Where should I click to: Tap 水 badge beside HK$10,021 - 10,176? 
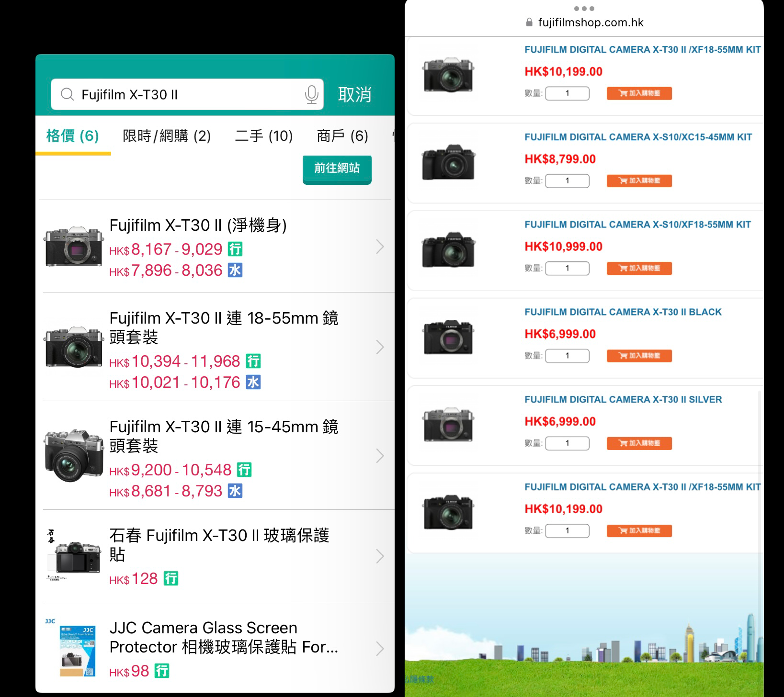click(253, 382)
